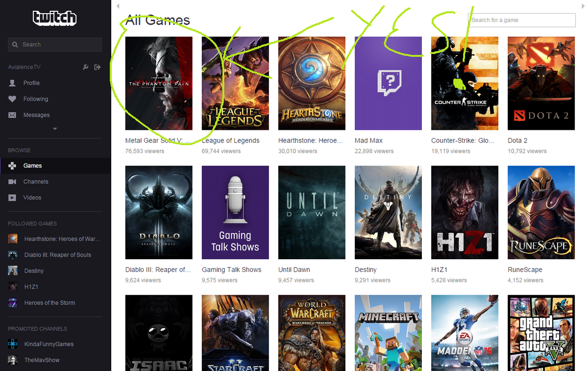Open the Binding of Isaac box art
The image size is (588, 371).
(159, 333)
